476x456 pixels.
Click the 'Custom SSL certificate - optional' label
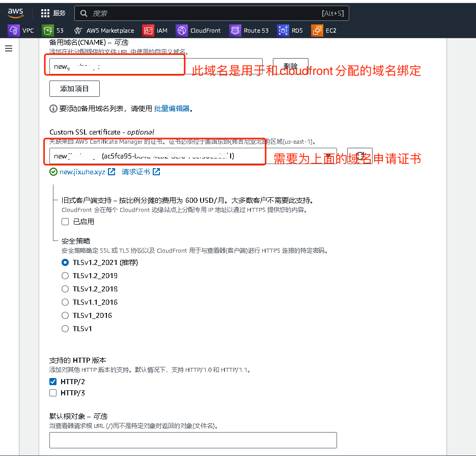pyautogui.click(x=102, y=132)
